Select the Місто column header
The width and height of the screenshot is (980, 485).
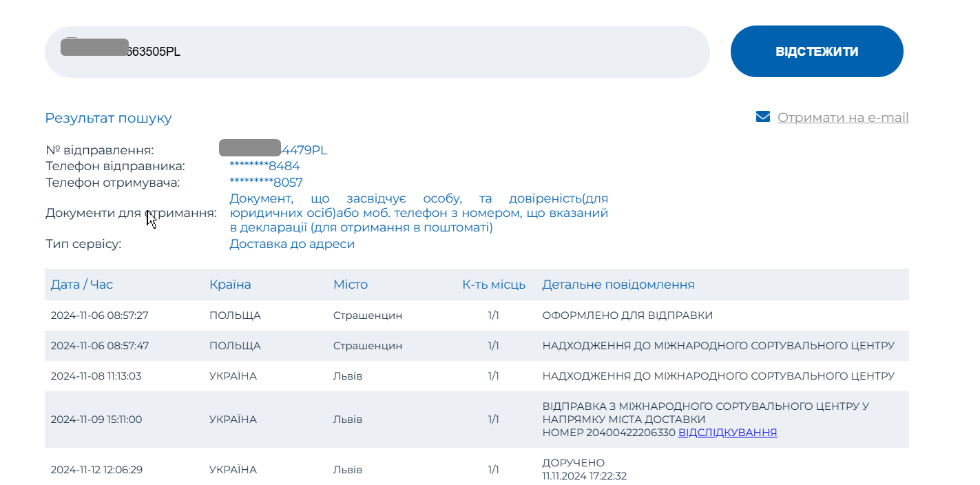tap(351, 285)
